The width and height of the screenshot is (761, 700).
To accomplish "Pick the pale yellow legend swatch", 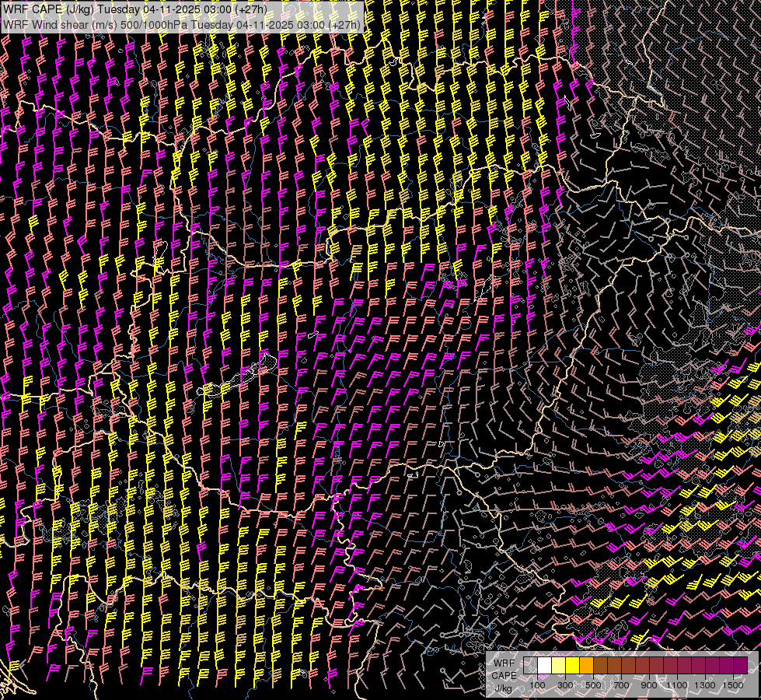I will (x=558, y=665).
